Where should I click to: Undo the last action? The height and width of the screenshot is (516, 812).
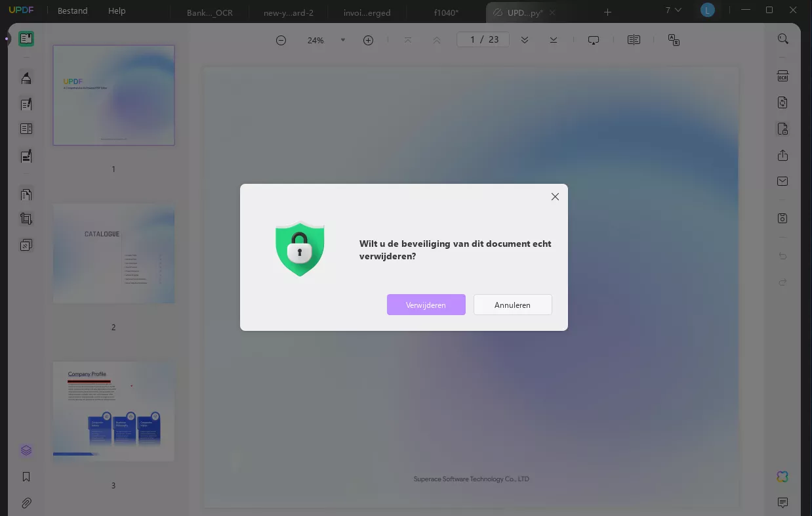pyautogui.click(x=782, y=255)
